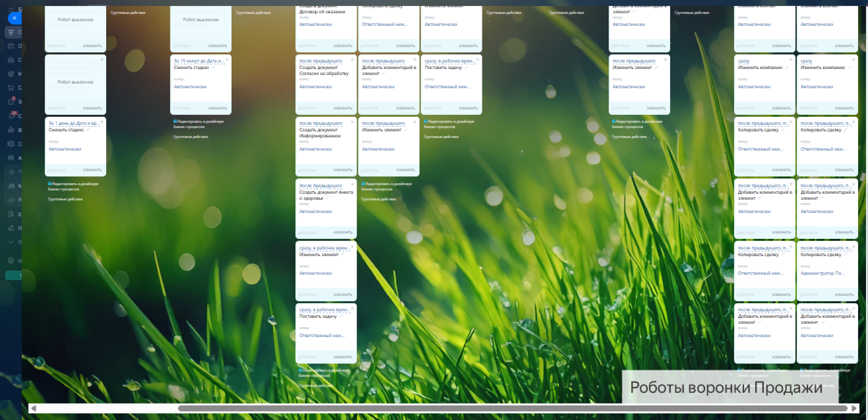Click pencil beside 'Сменить стадию' in 'За 1 день' card
Image resolution: width=868 pixels, height=420 pixels.
[x=87, y=130]
